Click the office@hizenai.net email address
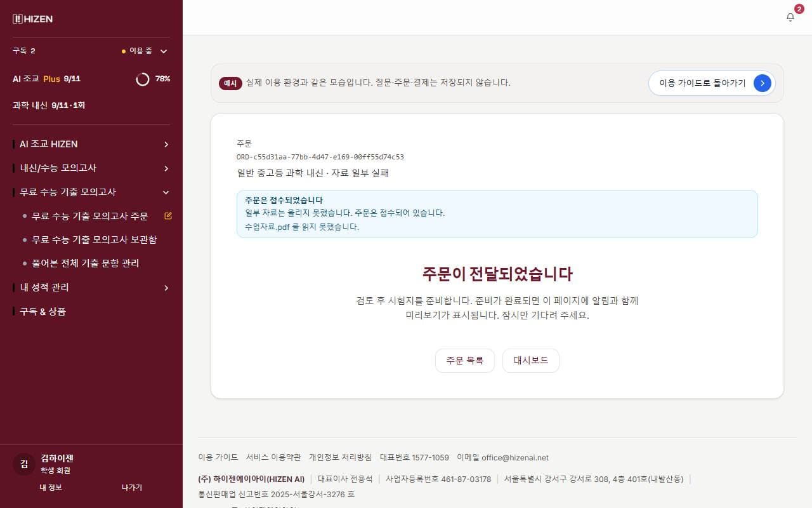This screenshot has height=508, width=812. [x=515, y=457]
